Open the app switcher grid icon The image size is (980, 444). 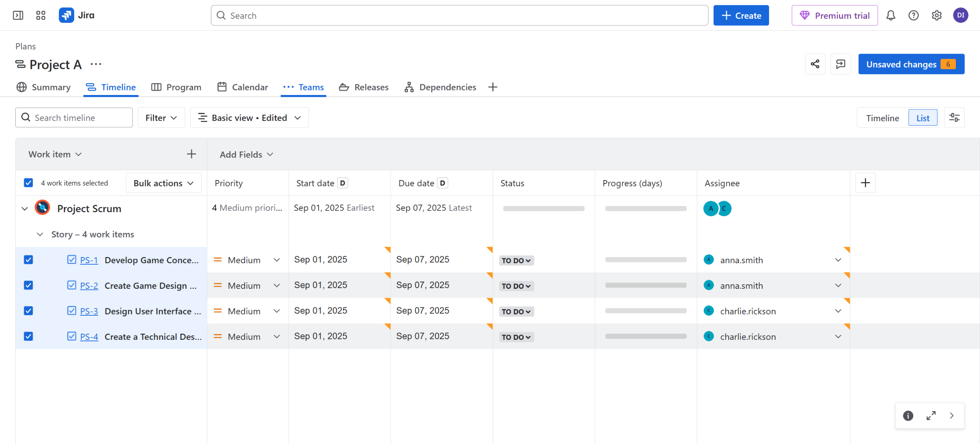(x=41, y=15)
